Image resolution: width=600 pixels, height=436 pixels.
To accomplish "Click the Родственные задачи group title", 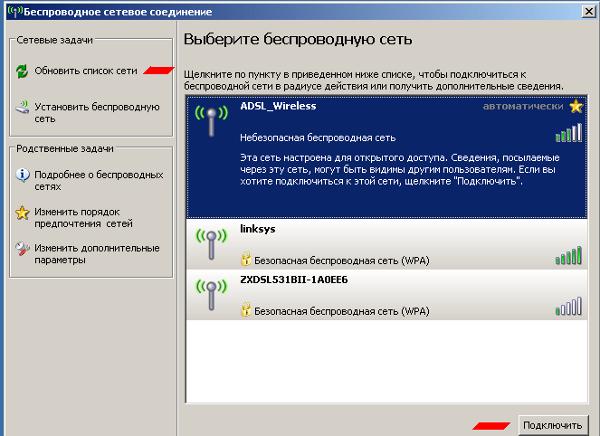I will 65,149.
